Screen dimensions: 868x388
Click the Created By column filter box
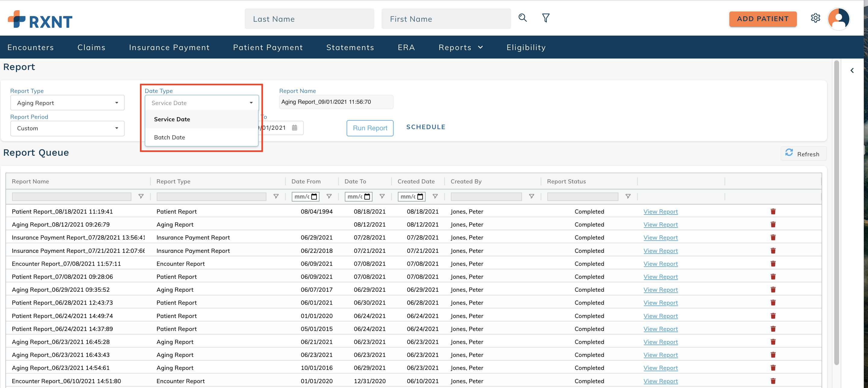pos(486,197)
